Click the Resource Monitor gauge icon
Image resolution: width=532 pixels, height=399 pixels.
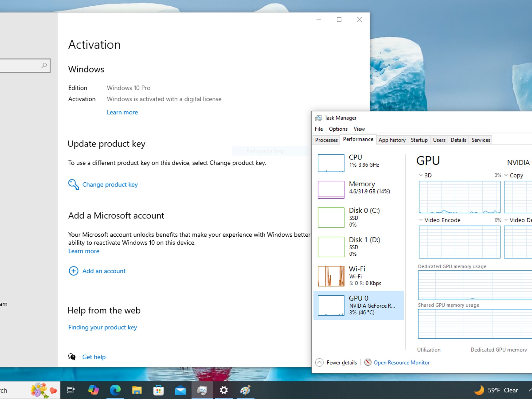(x=368, y=362)
